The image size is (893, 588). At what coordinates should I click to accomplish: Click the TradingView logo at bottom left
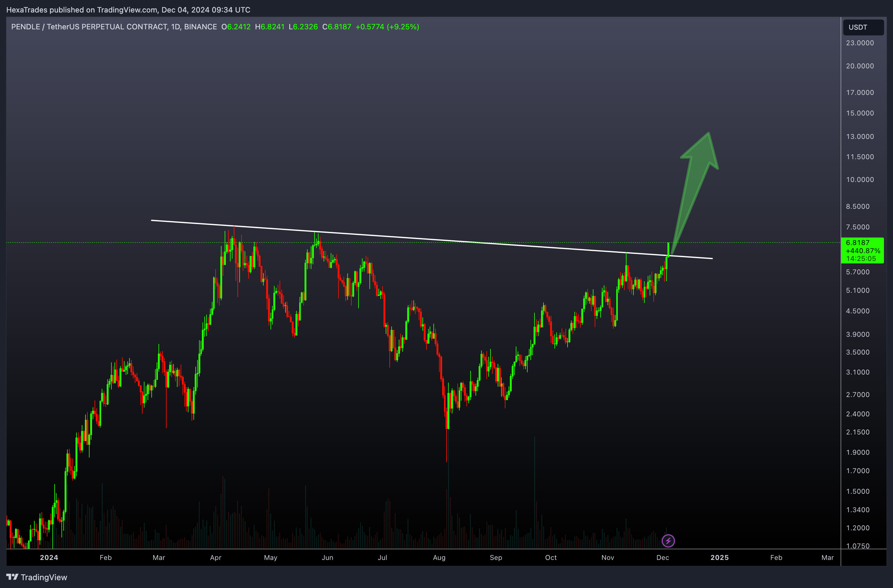pyautogui.click(x=37, y=577)
